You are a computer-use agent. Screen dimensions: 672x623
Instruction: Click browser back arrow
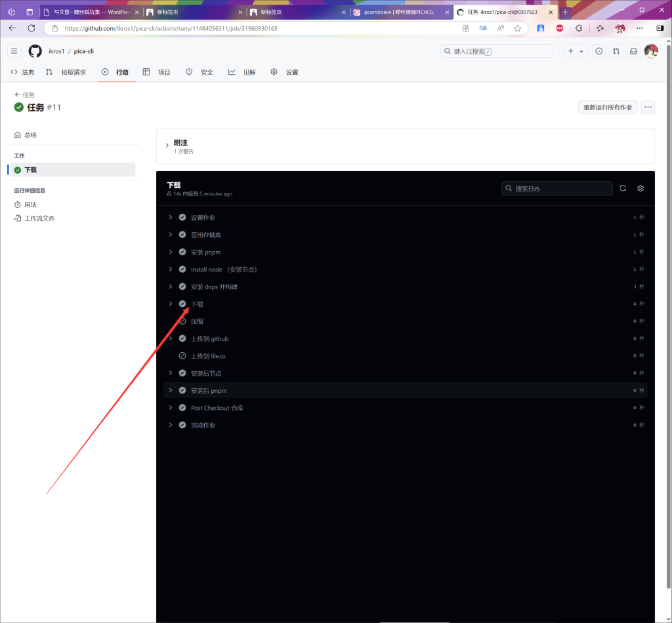(12, 28)
